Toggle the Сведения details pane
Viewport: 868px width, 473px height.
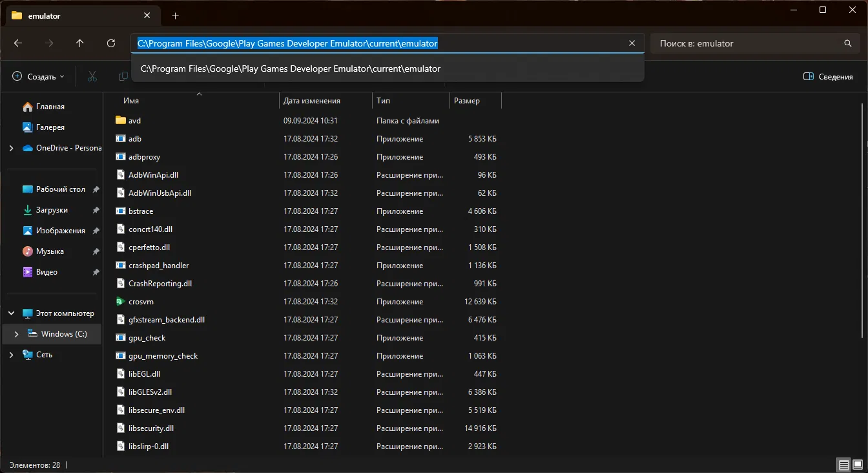click(828, 76)
